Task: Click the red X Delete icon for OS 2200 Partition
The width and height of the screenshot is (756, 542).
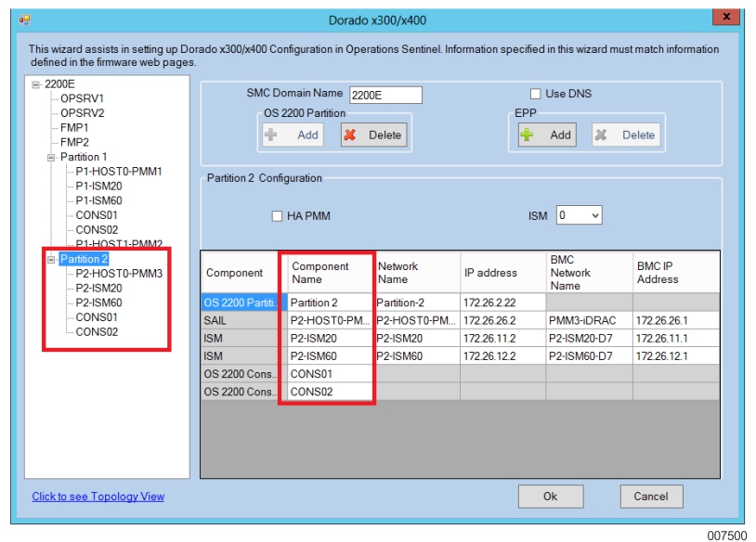Action: (x=349, y=135)
